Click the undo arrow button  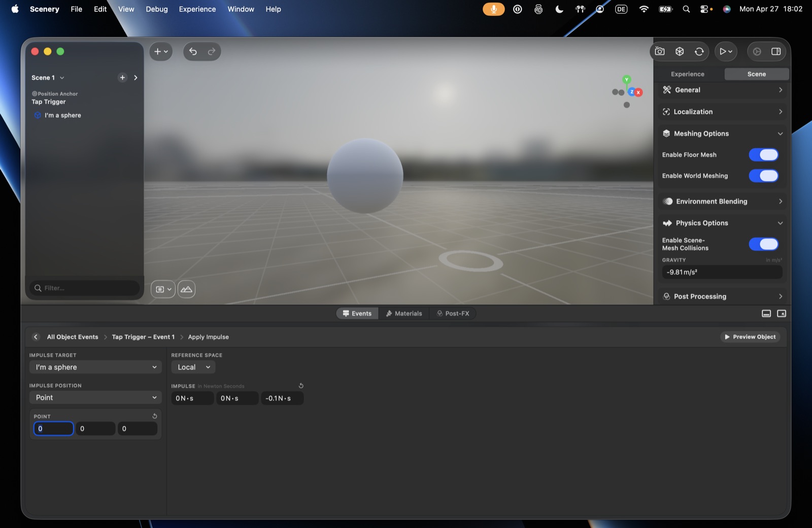193,51
